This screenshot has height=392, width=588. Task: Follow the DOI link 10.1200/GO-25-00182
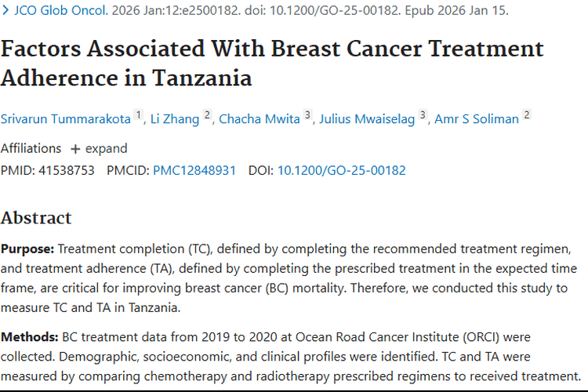coord(341,170)
